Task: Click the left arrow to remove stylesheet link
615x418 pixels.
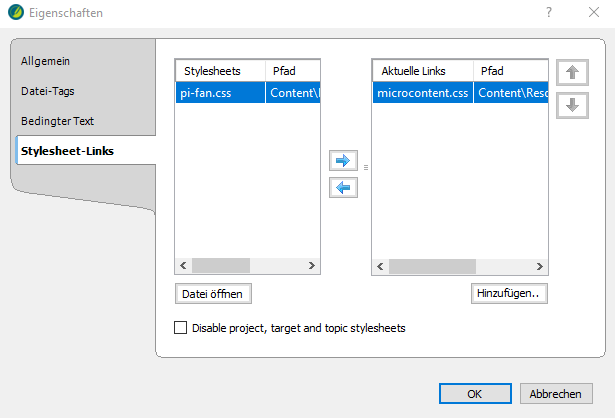Action: pyautogui.click(x=344, y=187)
